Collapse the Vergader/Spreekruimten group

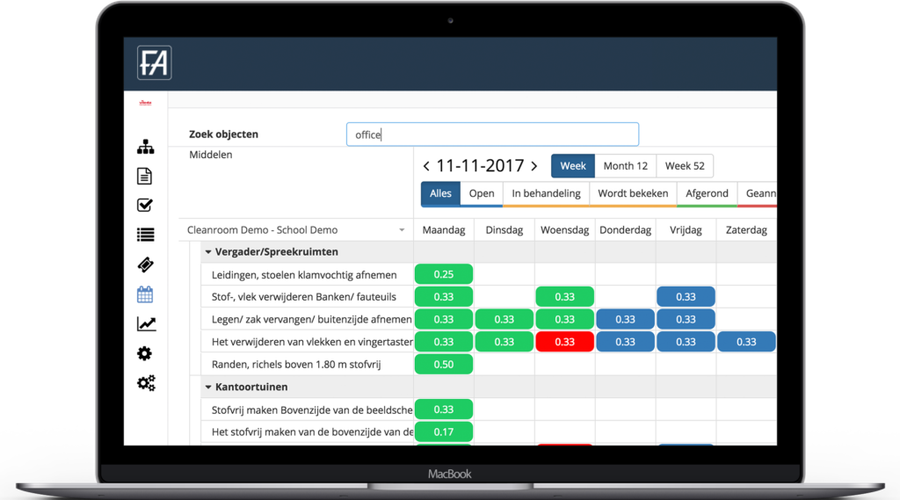[208, 252]
